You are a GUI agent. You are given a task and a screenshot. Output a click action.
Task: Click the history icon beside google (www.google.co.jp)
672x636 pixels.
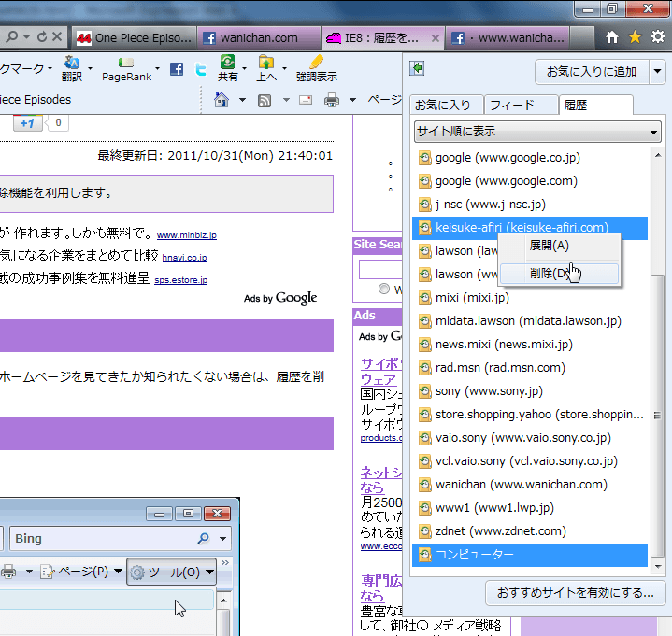tap(424, 158)
